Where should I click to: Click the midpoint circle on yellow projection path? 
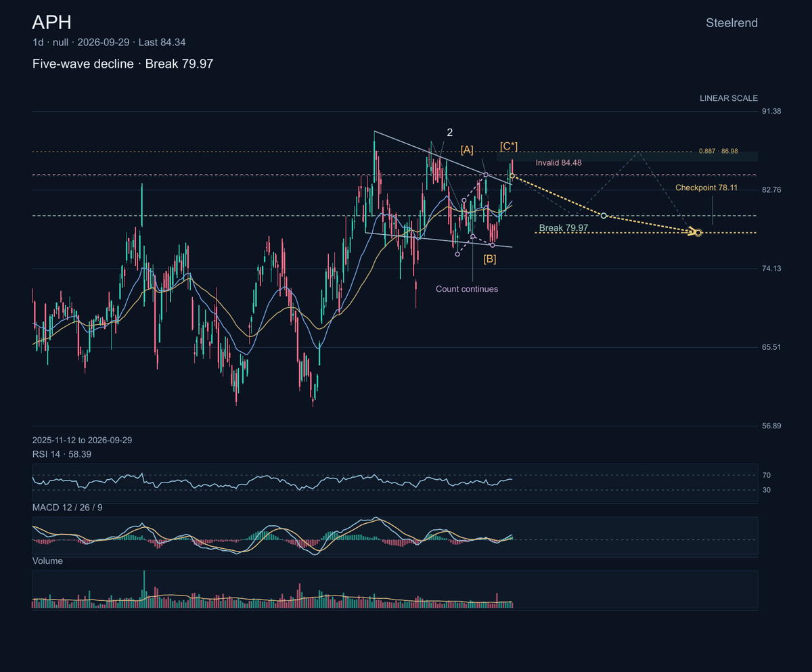pos(604,216)
